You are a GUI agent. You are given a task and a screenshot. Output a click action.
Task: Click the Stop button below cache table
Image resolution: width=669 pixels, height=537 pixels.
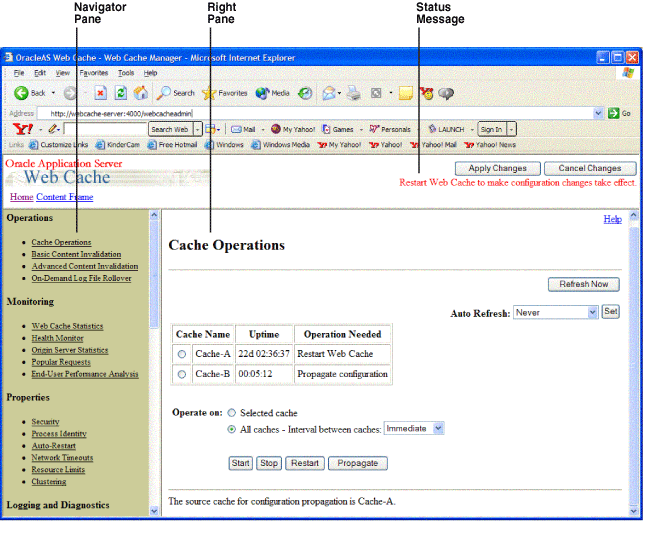(269, 463)
